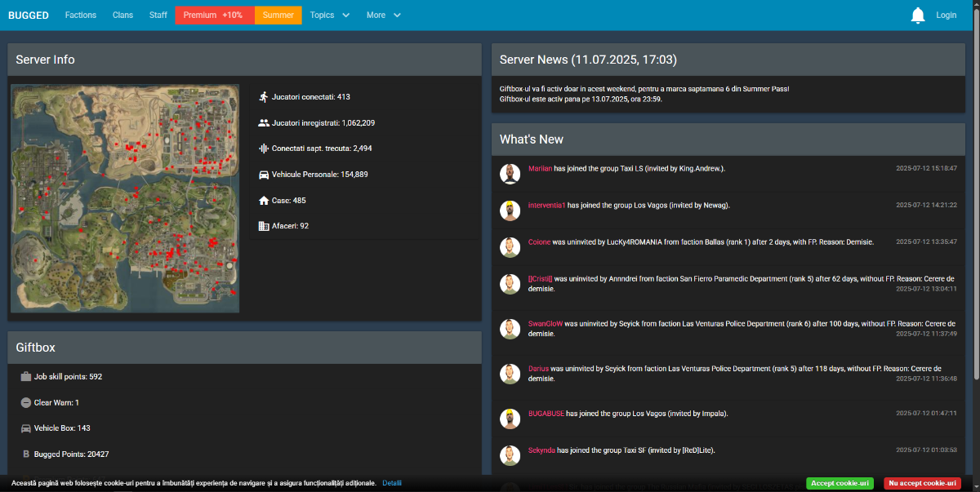This screenshot has width=980, height=492.
Task: Click the car icon next to Vehicule Personale
Action: tap(263, 175)
